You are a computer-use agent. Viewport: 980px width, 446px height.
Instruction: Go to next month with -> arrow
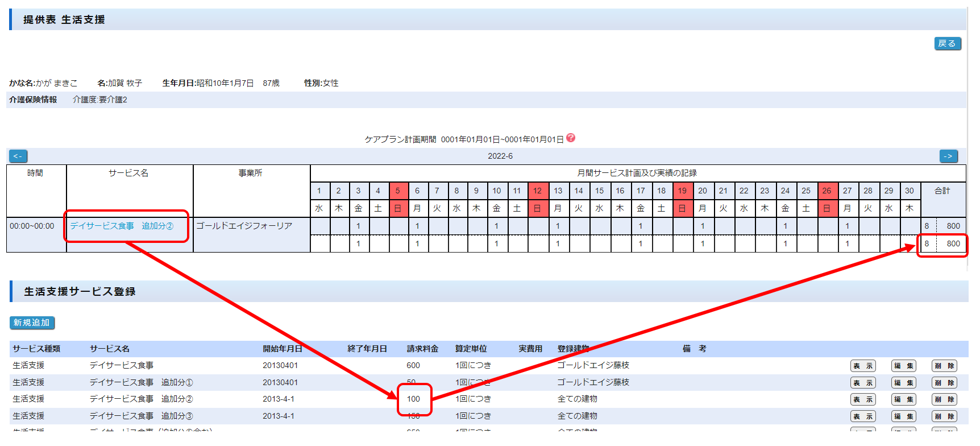pos(948,156)
